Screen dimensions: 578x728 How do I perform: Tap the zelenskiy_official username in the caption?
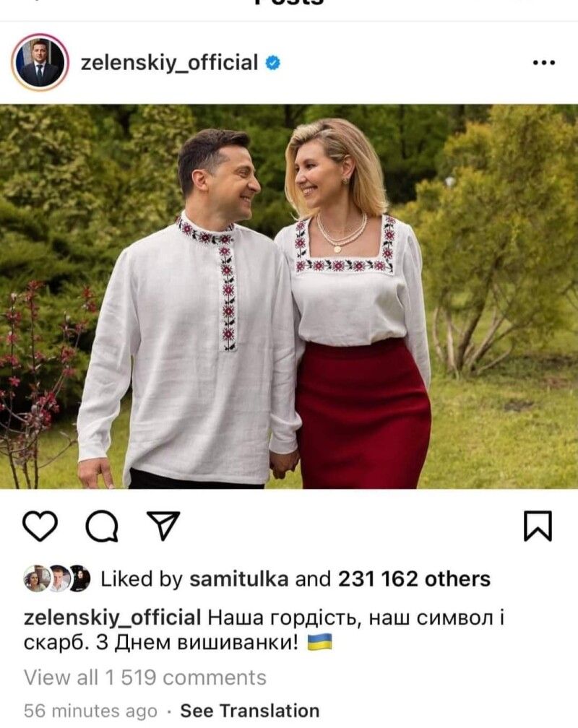coord(113,617)
